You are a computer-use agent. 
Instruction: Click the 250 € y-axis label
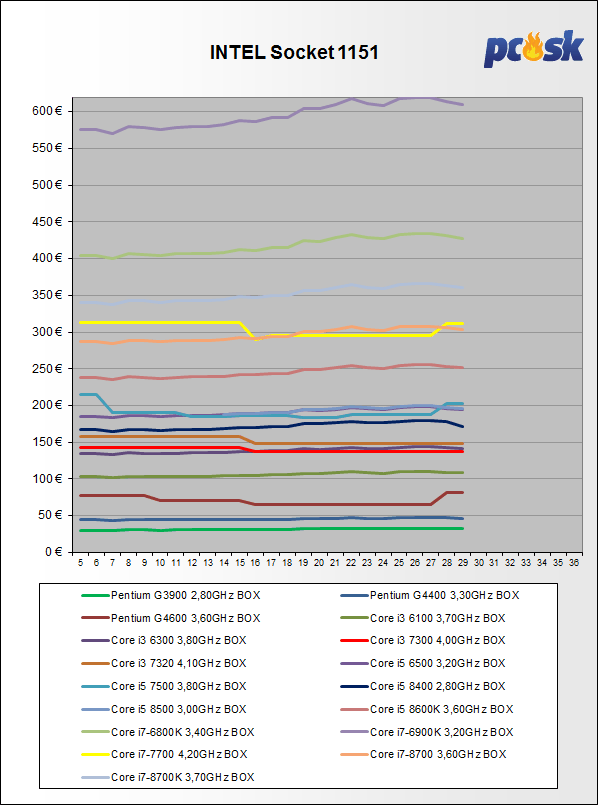click(x=47, y=369)
